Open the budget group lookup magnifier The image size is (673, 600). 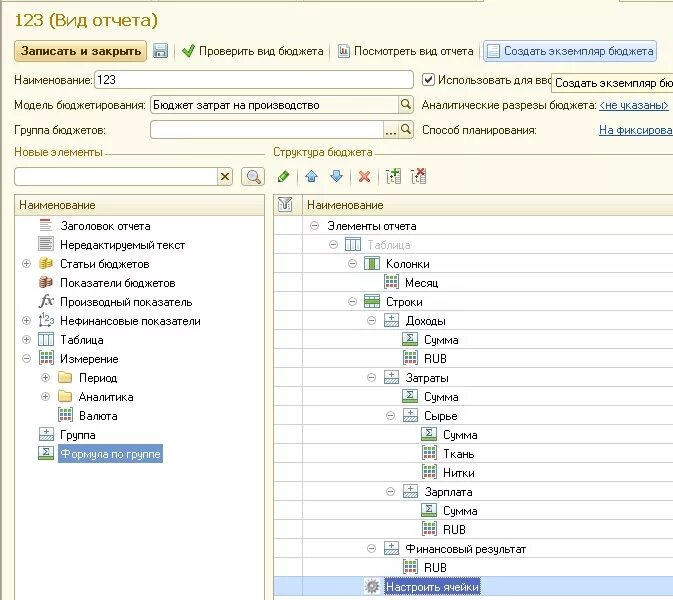(406, 129)
